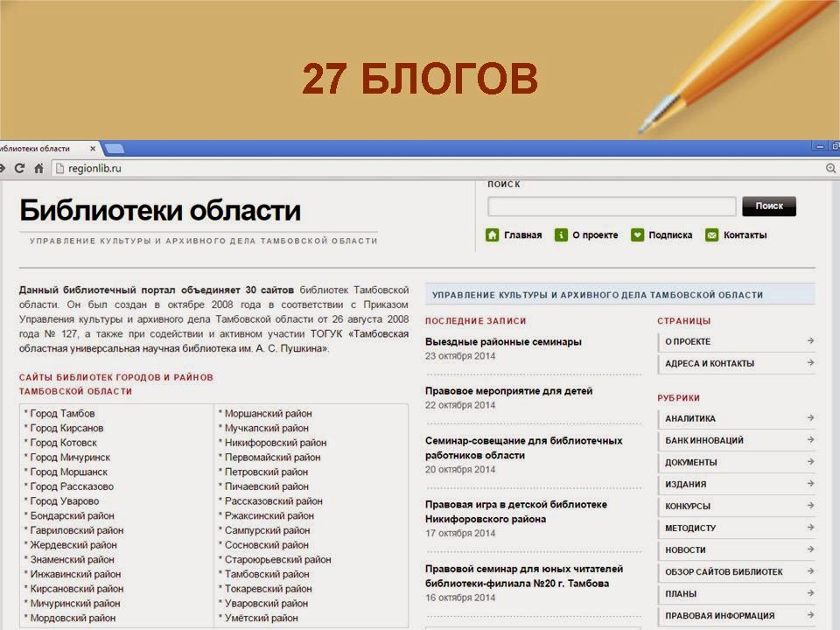840x630 pixels.
Task: Open the Выездные районные семинары post
Action: click(x=505, y=341)
